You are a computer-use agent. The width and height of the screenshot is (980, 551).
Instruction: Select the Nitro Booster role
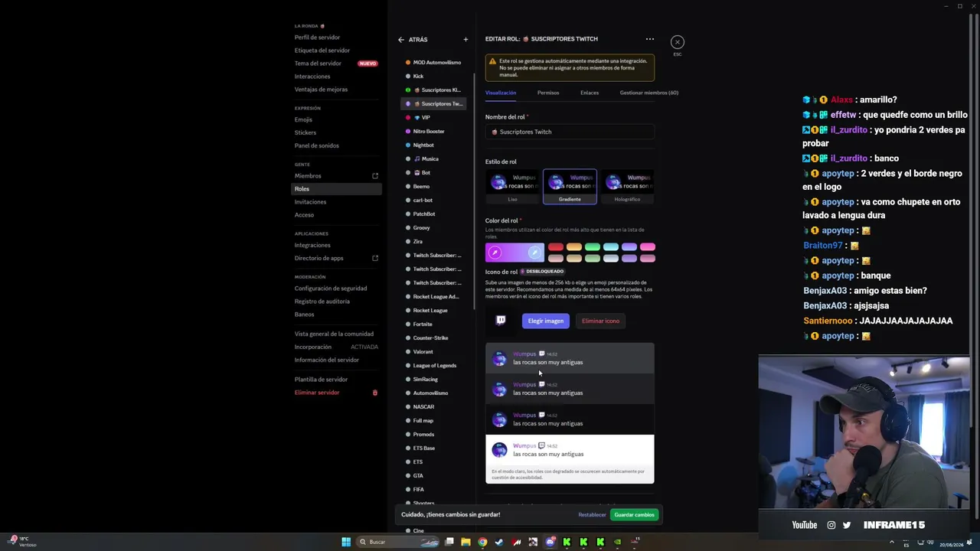[433, 132]
